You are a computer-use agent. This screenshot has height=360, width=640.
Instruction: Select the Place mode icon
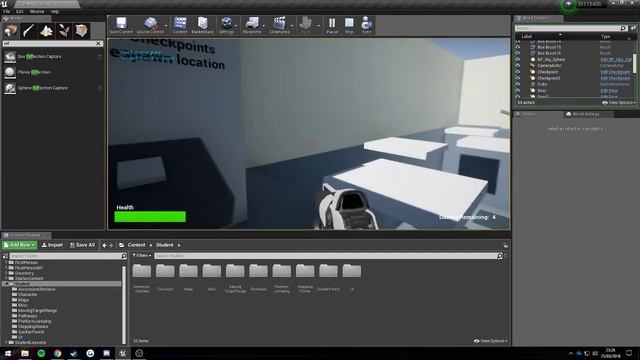pos(11,31)
